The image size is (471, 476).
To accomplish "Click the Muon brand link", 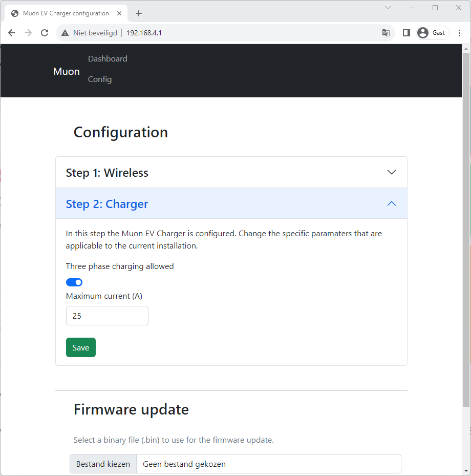I will click(x=67, y=71).
